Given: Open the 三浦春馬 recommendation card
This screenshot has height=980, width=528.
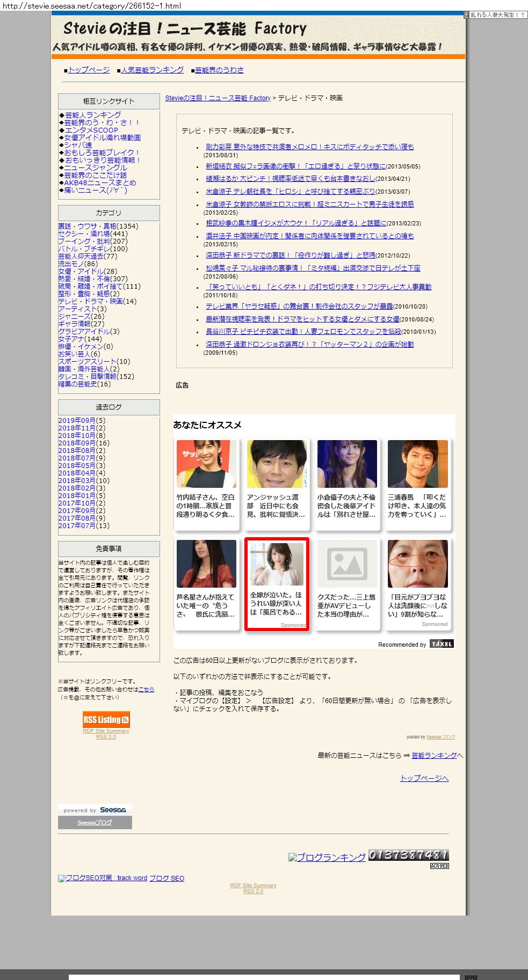Looking at the screenshot, I should pos(418,484).
